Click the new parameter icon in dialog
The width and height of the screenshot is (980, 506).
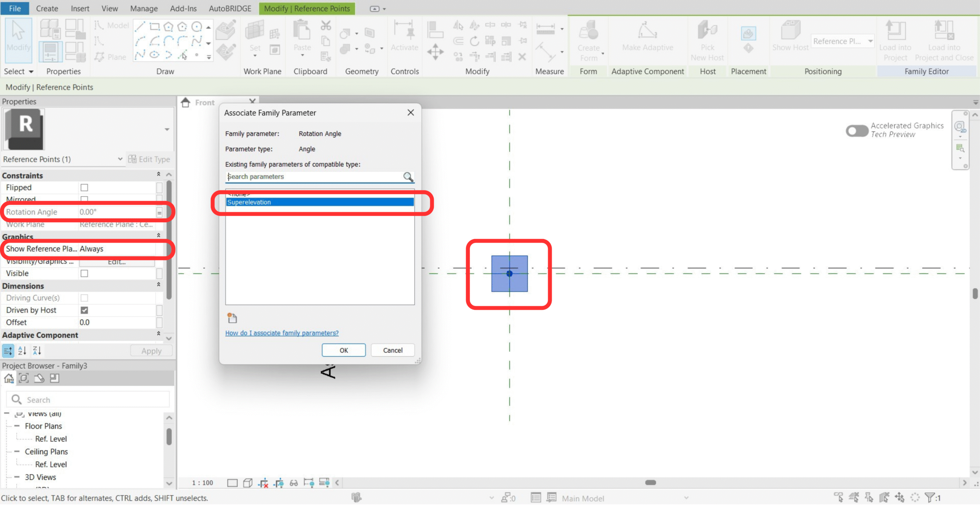232,318
